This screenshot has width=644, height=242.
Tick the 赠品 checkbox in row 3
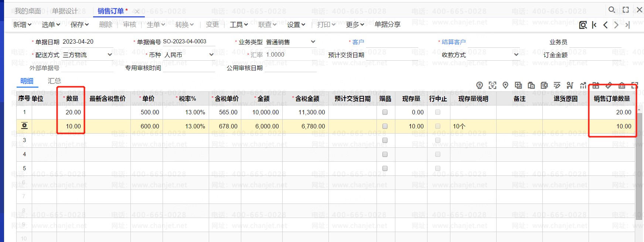click(385, 140)
